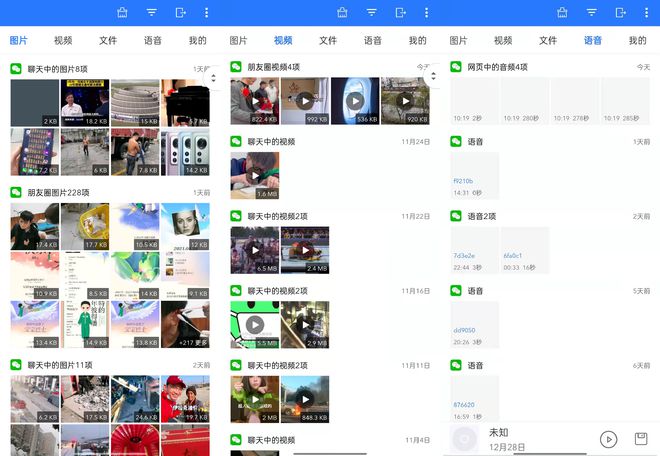Viewport: 660px width, 456px height.
Task: Tap WeChat icon beside 朋友圈图片228项
Action: (x=16, y=192)
